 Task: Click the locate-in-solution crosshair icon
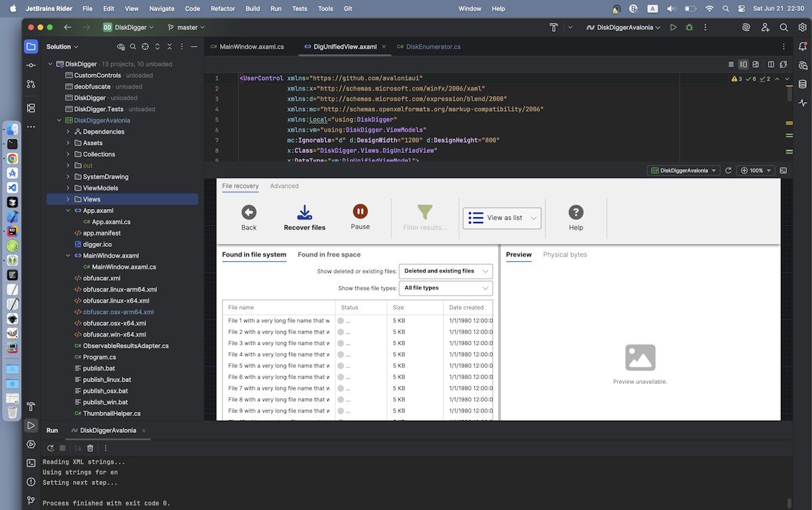(145, 47)
